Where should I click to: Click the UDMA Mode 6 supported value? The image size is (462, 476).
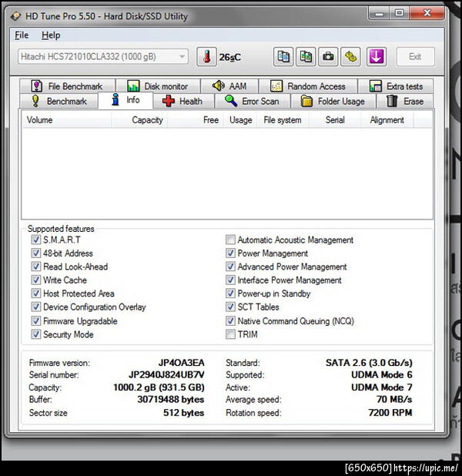click(x=382, y=375)
